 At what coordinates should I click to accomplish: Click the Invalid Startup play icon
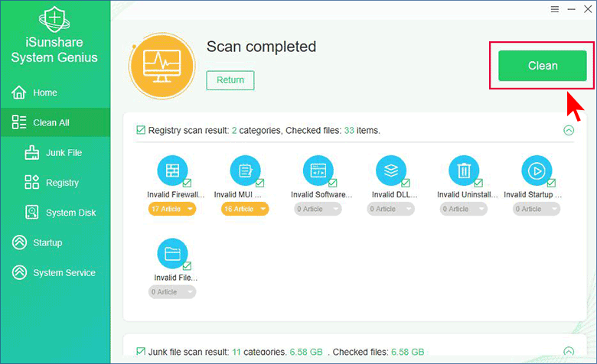[x=537, y=170]
